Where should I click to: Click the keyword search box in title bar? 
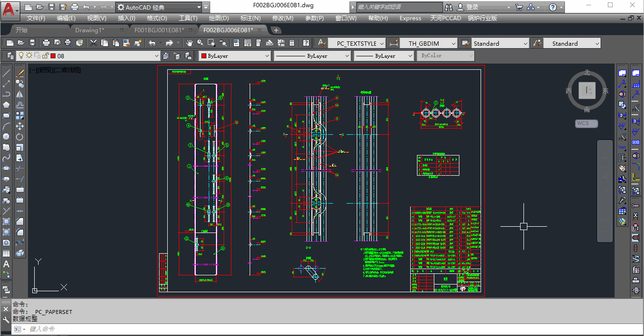tap(399, 7)
